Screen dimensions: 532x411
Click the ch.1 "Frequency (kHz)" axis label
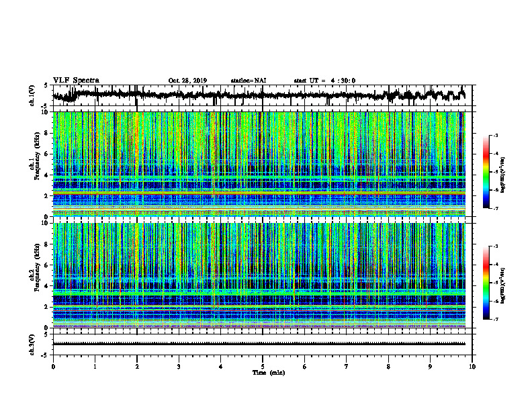[x=37, y=155]
